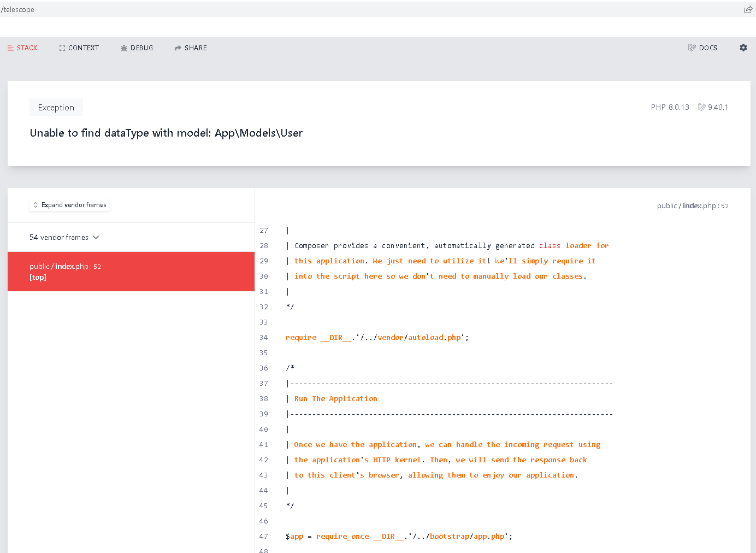This screenshot has height=553, width=756.
Task: Click the Expand vendor frames button
Action: (x=70, y=205)
